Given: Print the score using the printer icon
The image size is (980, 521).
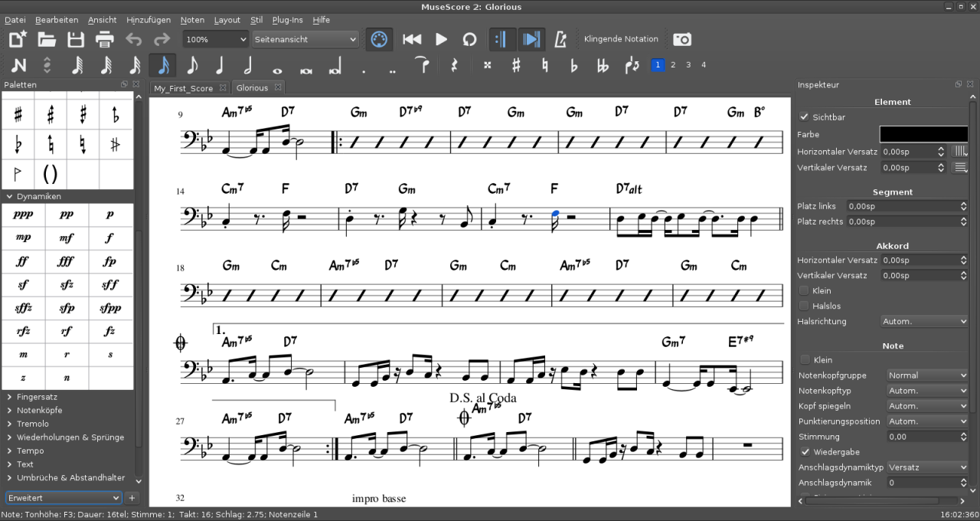Looking at the screenshot, I should click(x=105, y=39).
